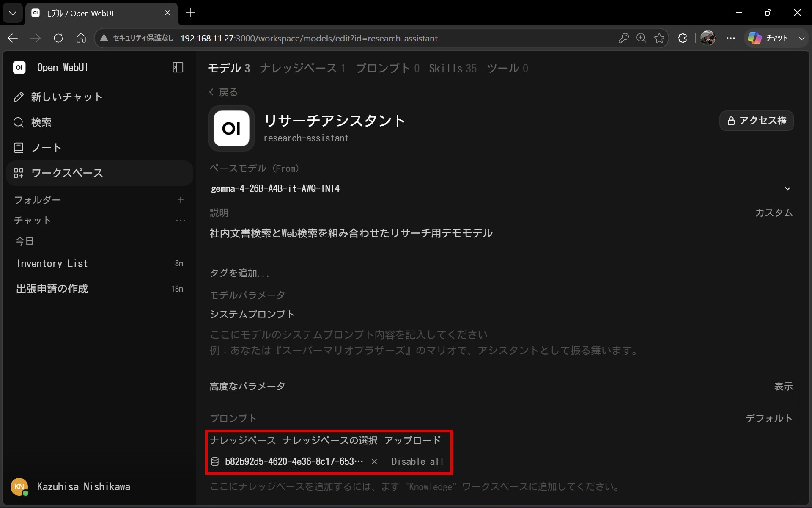Change the model profile image
The width and height of the screenshot is (812, 508).
point(231,128)
